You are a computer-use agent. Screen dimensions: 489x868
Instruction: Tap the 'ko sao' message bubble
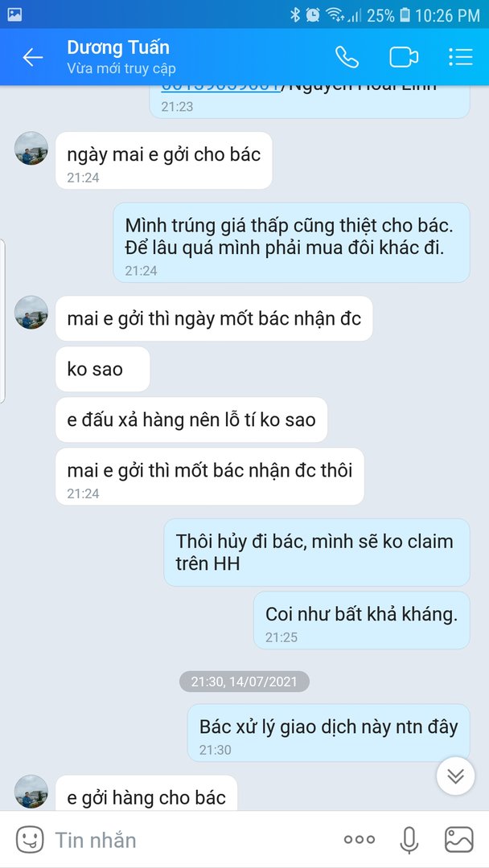(x=102, y=369)
